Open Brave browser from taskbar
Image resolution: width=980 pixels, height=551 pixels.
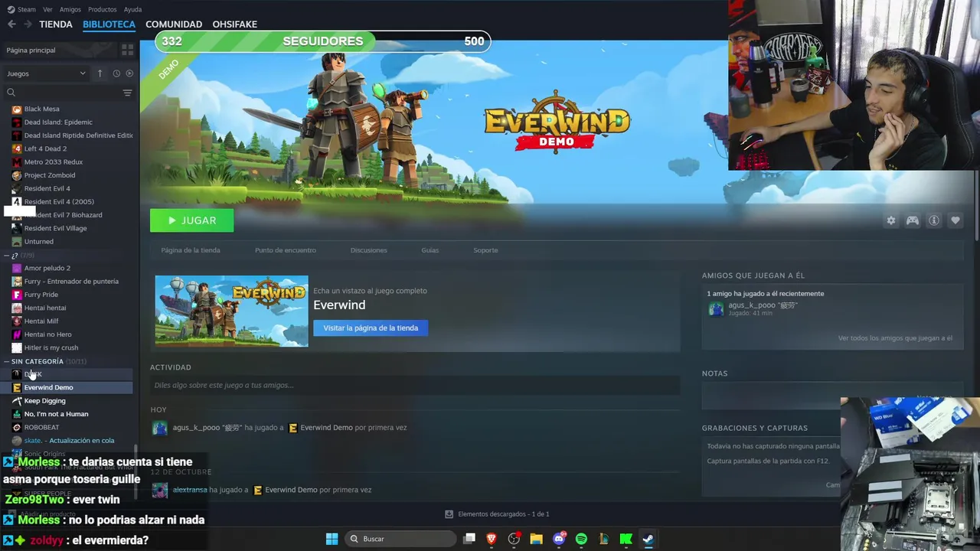(x=492, y=539)
